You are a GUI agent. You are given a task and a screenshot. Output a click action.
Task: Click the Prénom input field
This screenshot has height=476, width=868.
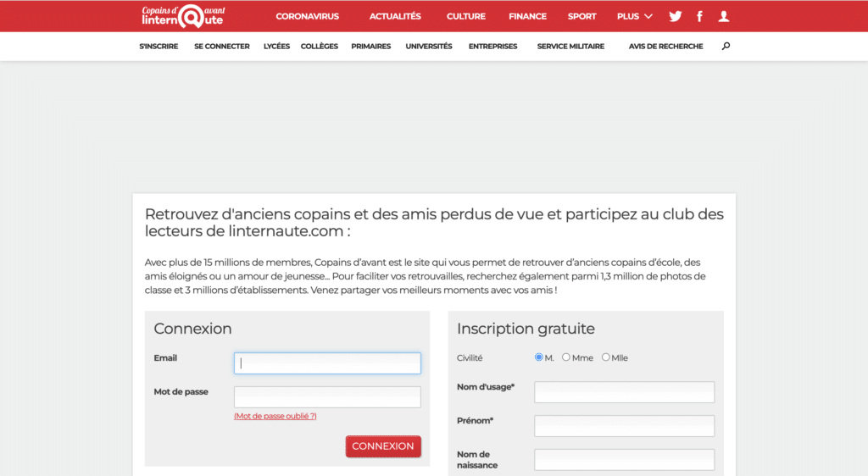pos(625,426)
